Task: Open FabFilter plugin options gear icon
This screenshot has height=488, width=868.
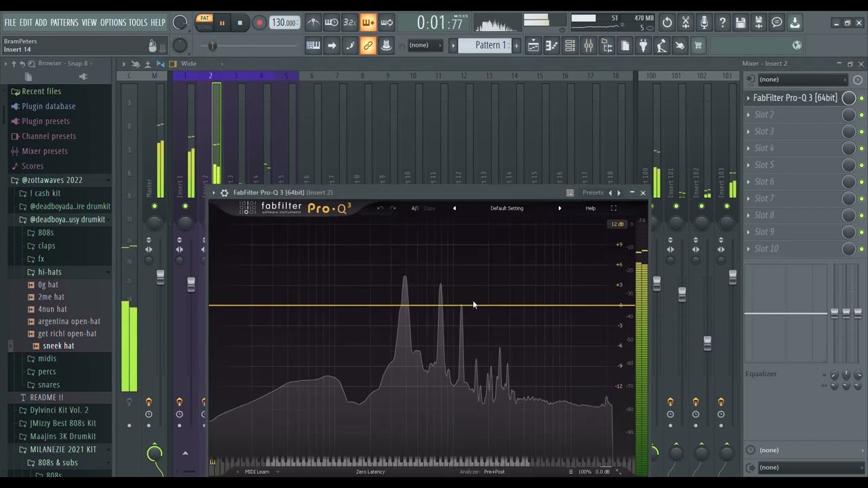Action: point(224,193)
